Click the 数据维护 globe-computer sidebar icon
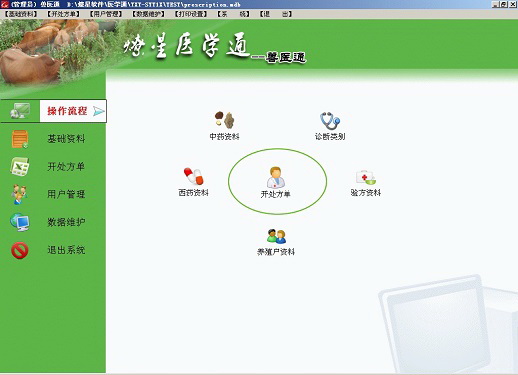This screenshot has width=518, height=375. click(20, 222)
